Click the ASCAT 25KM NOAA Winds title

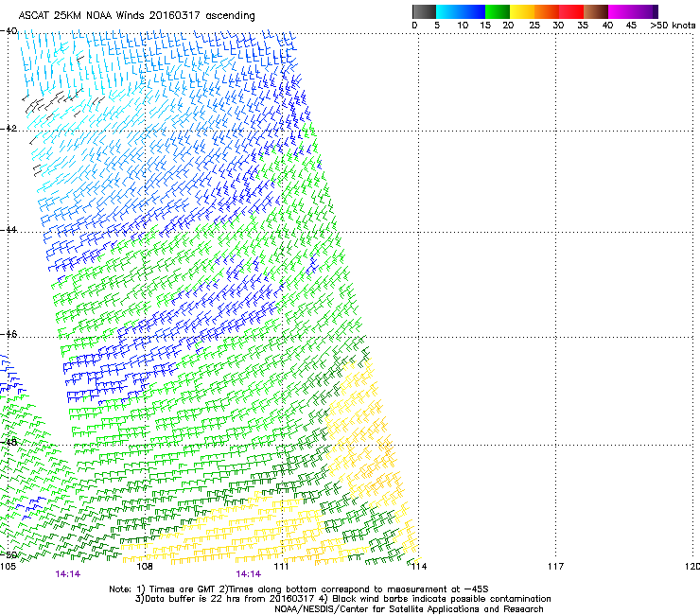pos(136,15)
